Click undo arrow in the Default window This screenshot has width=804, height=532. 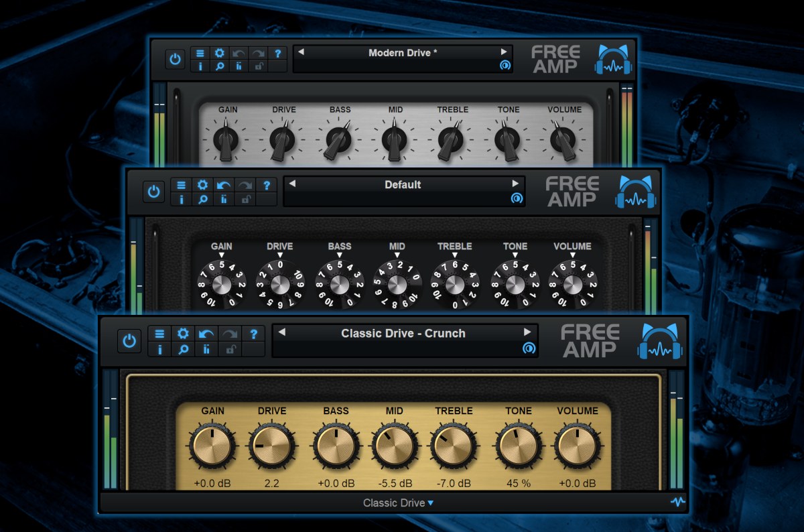click(224, 185)
